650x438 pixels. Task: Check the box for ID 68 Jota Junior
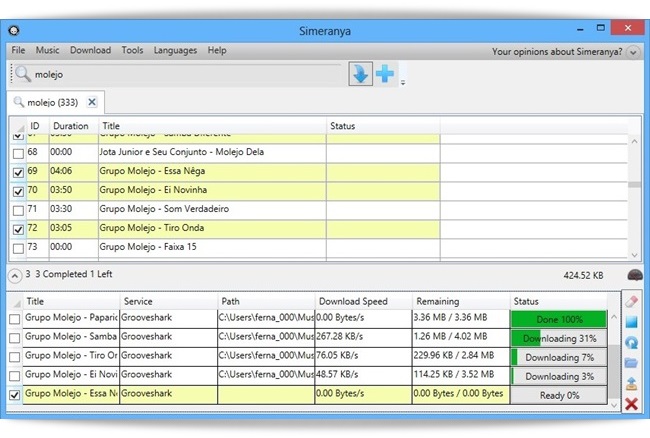pyautogui.click(x=18, y=154)
